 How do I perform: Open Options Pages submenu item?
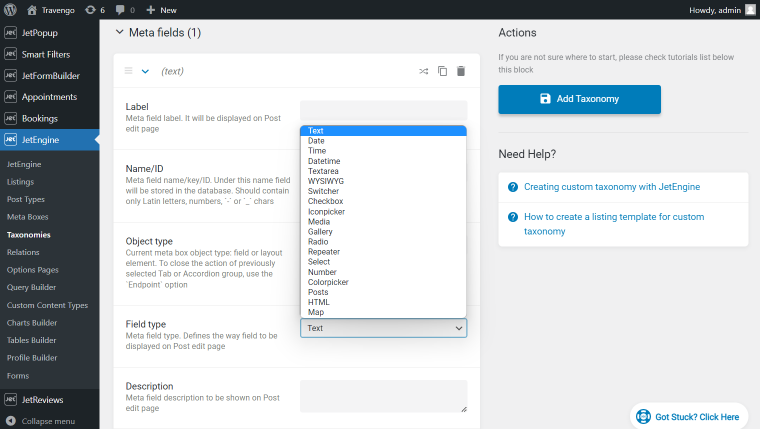pyautogui.click(x=32, y=270)
